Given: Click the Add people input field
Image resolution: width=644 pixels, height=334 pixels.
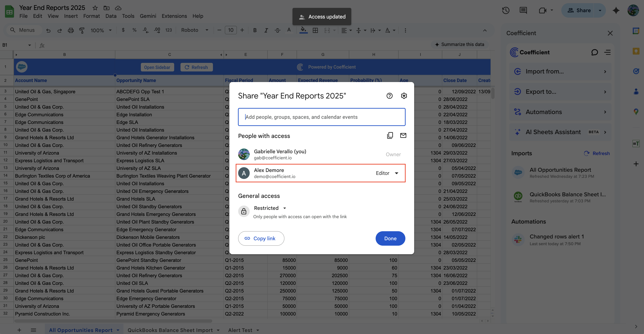Looking at the screenshot, I should pos(322,117).
